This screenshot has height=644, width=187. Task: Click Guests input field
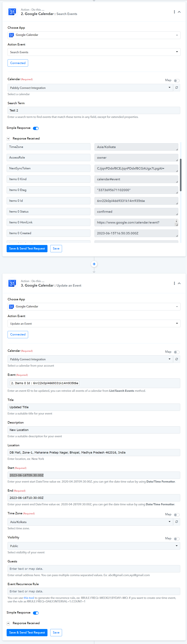pos(94,569)
